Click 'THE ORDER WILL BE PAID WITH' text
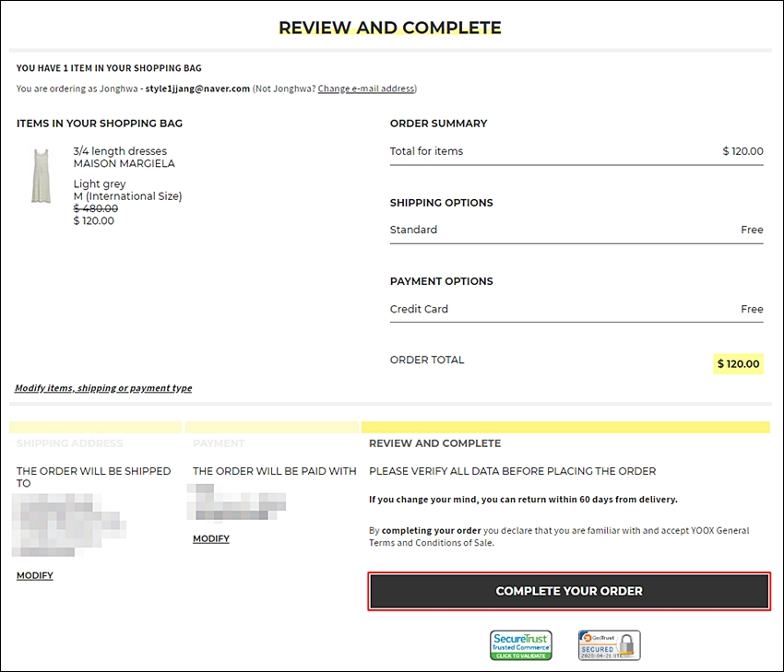 point(275,471)
